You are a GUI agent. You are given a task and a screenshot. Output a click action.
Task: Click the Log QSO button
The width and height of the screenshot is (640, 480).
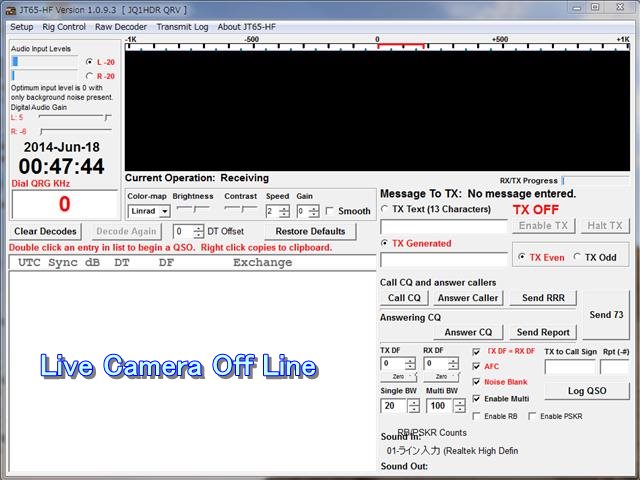(x=587, y=391)
